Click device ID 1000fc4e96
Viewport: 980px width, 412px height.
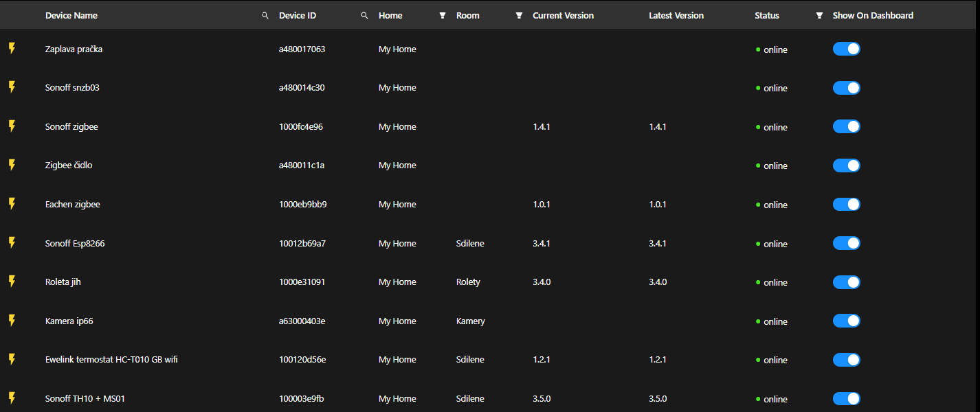[x=301, y=127]
